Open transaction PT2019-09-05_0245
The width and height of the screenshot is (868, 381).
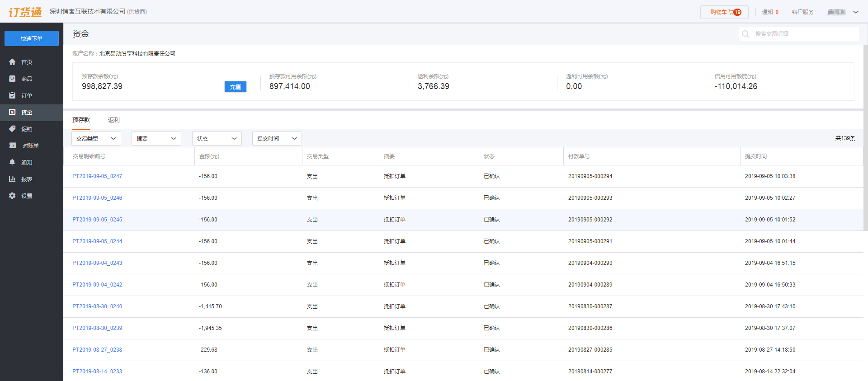point(97,220)
